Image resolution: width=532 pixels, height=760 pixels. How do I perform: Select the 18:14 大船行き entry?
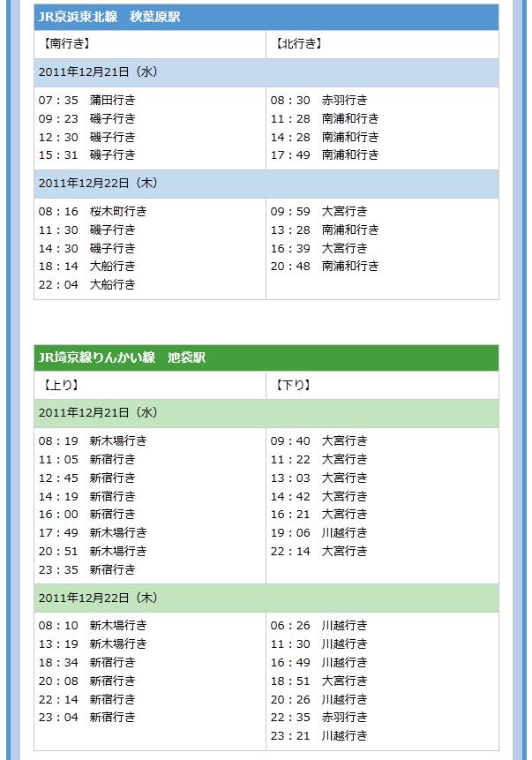[87, 266]
